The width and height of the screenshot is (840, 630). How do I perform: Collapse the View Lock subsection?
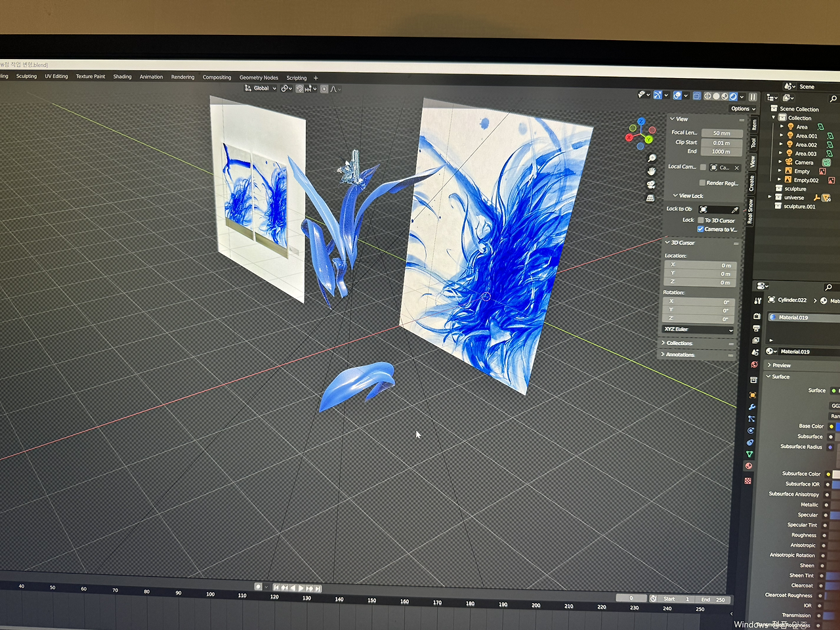[676, 196]
